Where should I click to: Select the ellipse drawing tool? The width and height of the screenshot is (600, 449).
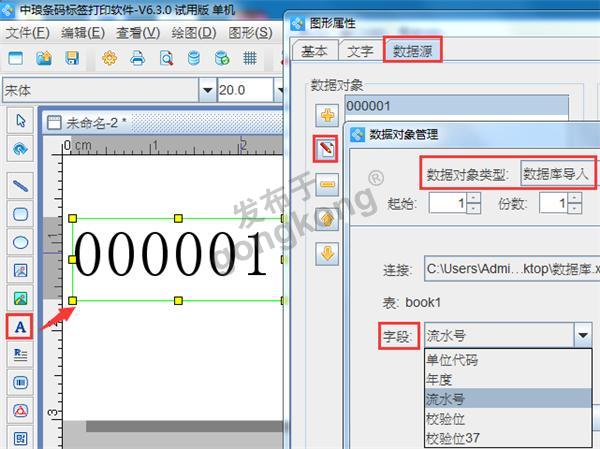(20, 242)
